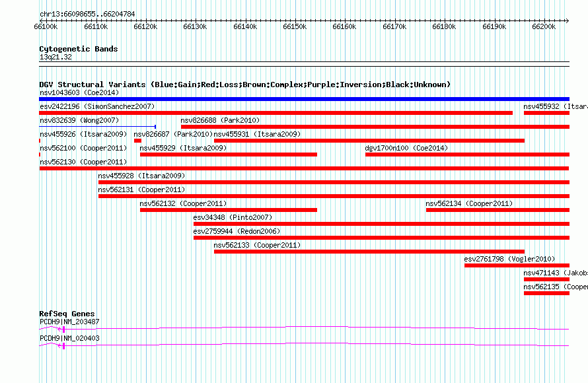Click nsv455928 (Itsara2009) variant label
Screen dimensions: 588x383
coord(141,176)
